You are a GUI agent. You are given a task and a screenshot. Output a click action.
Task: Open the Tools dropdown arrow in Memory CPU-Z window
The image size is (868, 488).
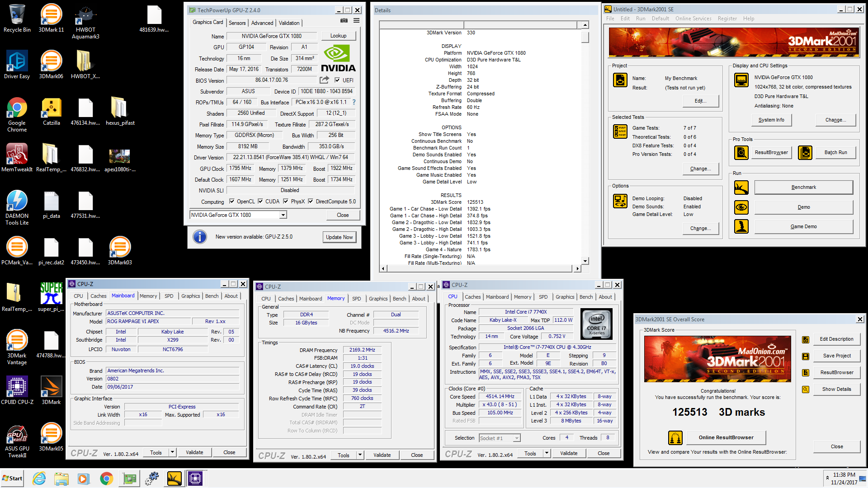pos(360,455)
